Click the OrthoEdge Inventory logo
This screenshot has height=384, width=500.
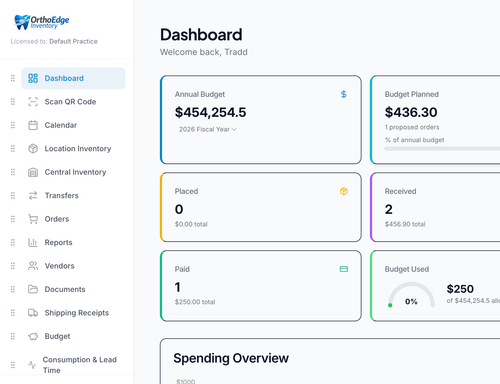tap(42, 22)
